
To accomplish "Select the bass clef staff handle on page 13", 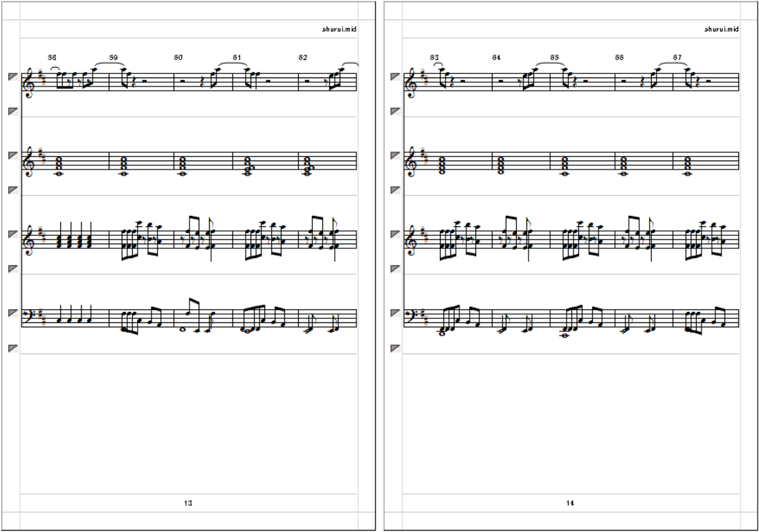I will click(x=13, y=313).
